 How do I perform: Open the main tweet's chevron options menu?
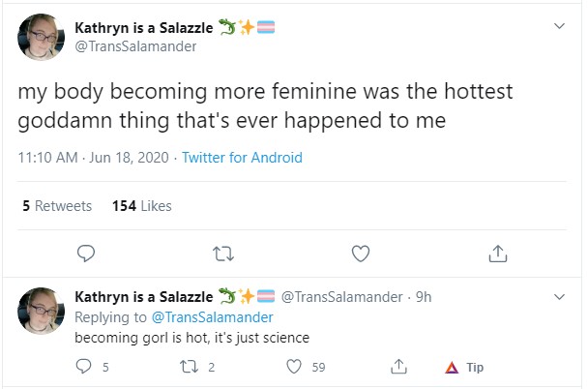560,26
